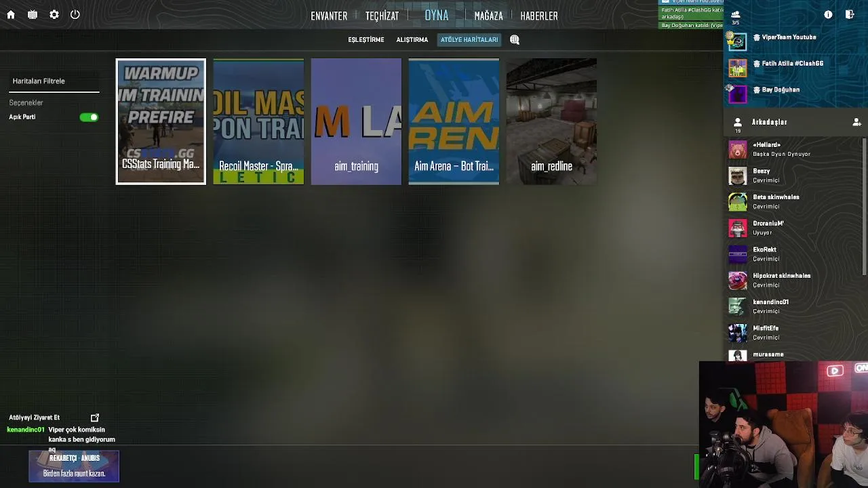Open the MAĞAZA menu
The image size is (868, 488).
[x=488, y=16]
